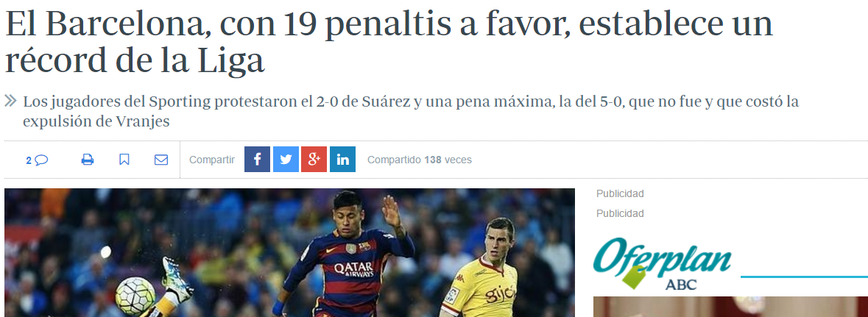
Task: Click the double chevron beside the subtitle
Action: [10, 101]
